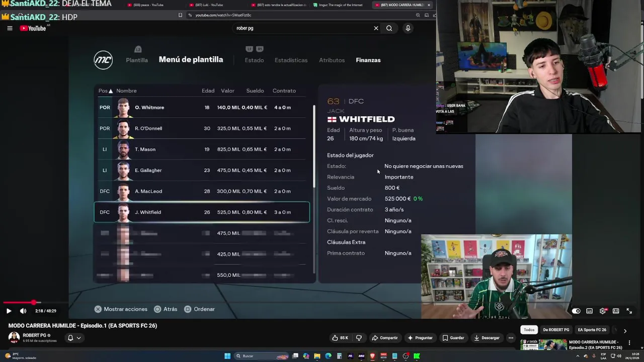Select the E. Gallagher player row
Screen dimensions: 644x362
pyautogui.click(x=202, y=170)
